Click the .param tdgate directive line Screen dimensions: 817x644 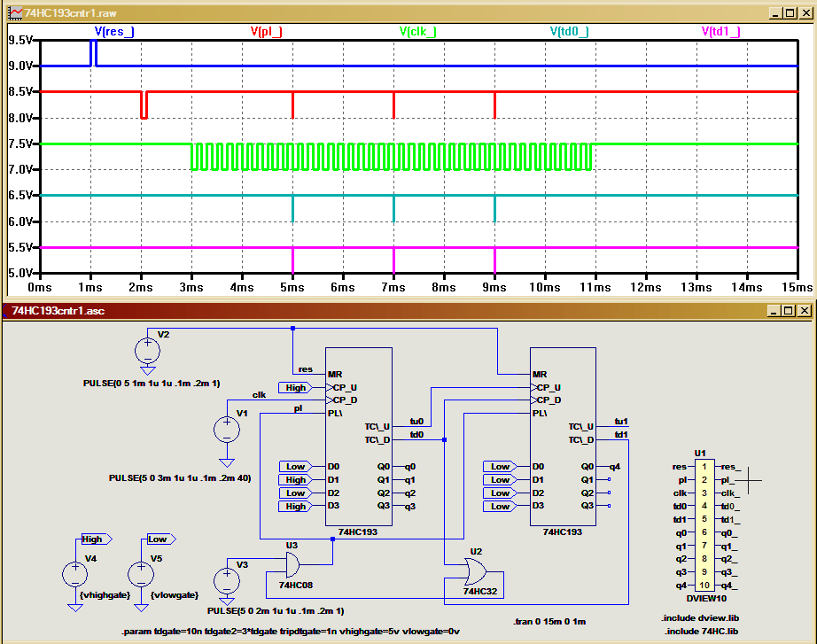click(291, 632)
